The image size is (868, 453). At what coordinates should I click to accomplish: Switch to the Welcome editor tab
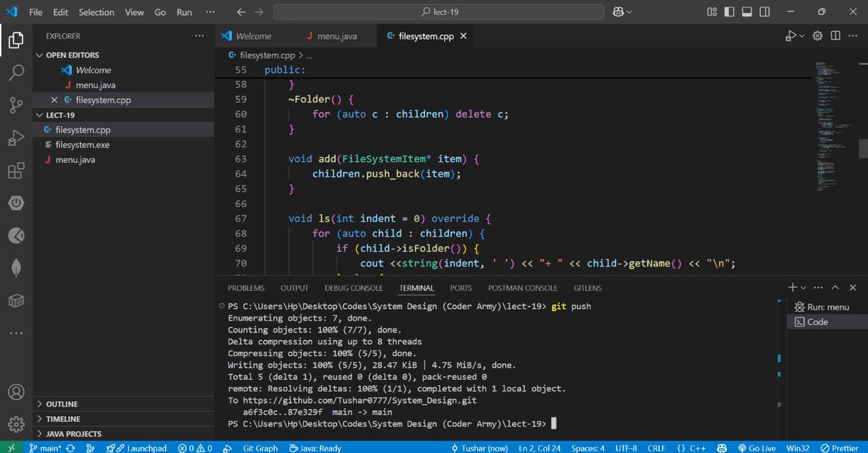254,35
